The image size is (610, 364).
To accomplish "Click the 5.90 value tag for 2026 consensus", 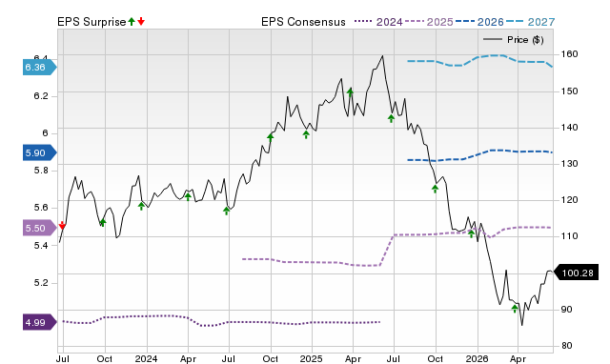I will [39, 152].
